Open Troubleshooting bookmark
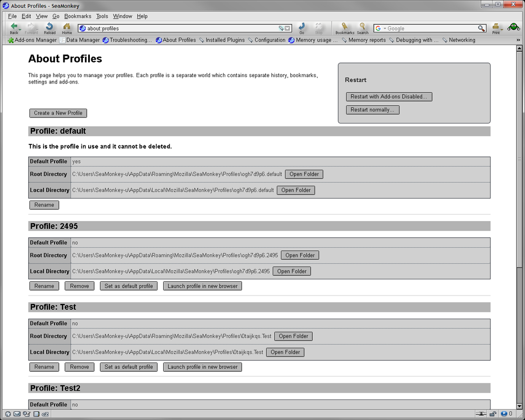Viewport: 525px width, 420px height. click(127, 40)
